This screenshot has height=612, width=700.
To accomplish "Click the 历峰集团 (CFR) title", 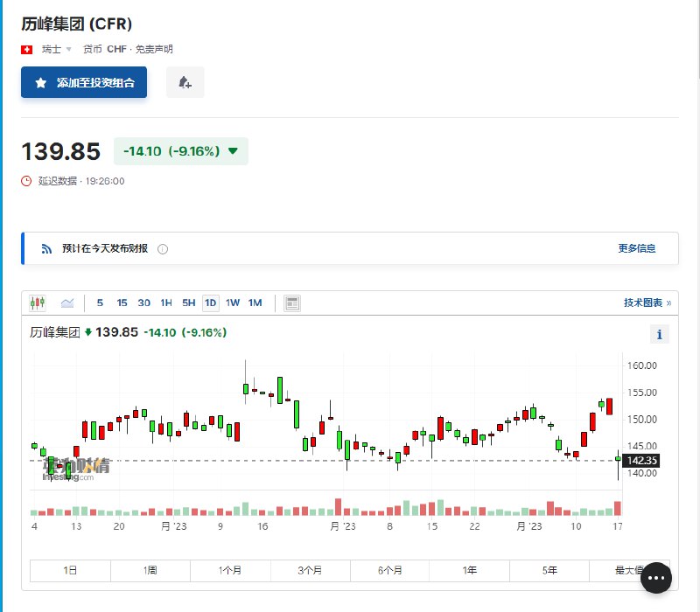I will (x=76, y=24).
